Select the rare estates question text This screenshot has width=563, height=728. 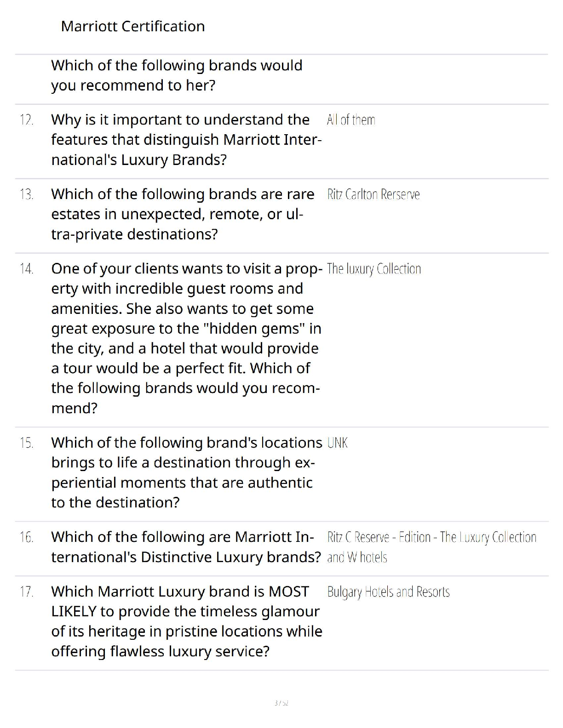(183, 214)
